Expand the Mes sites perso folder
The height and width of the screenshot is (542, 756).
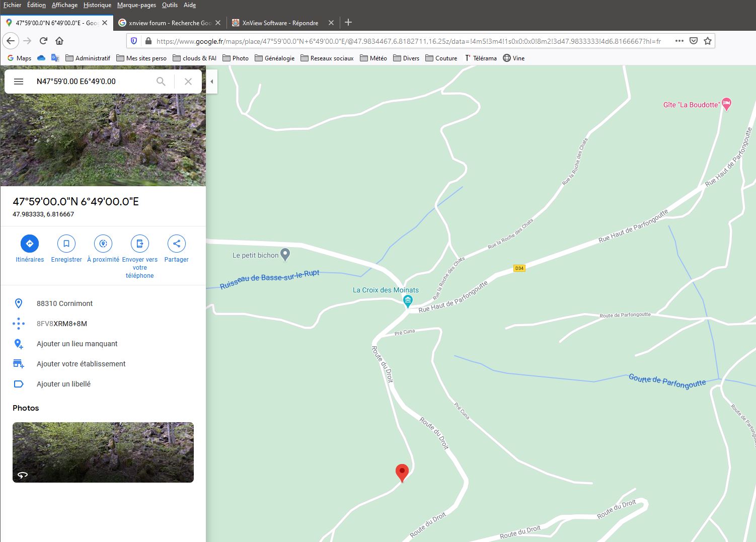point(141,58)
